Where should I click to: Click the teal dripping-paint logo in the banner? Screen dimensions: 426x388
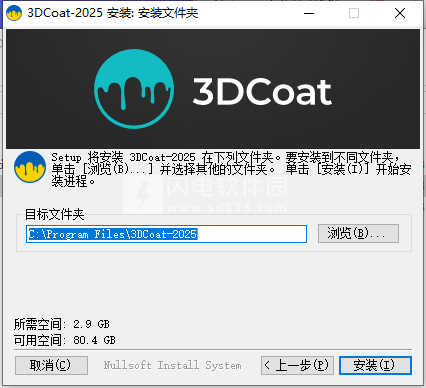coord(134,89)
